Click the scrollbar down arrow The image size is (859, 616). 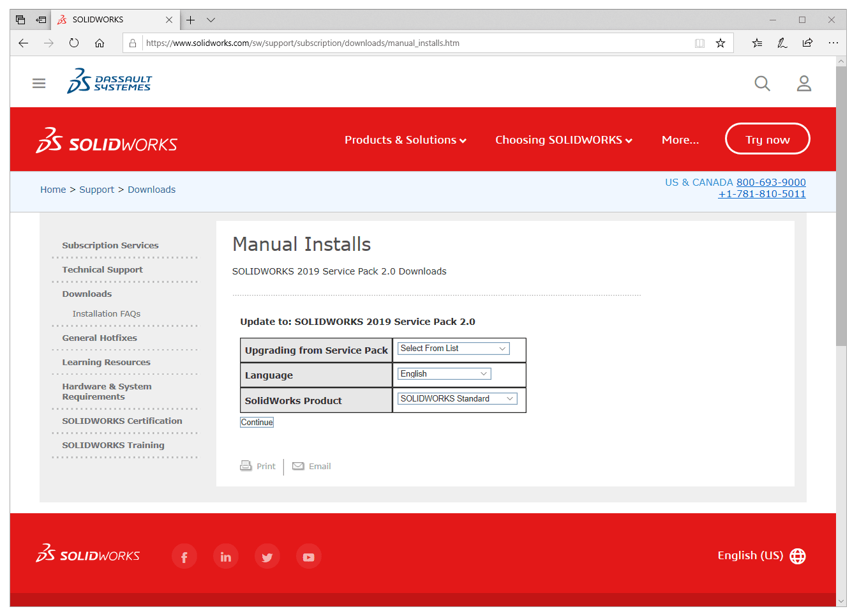(x=841, y=601)
